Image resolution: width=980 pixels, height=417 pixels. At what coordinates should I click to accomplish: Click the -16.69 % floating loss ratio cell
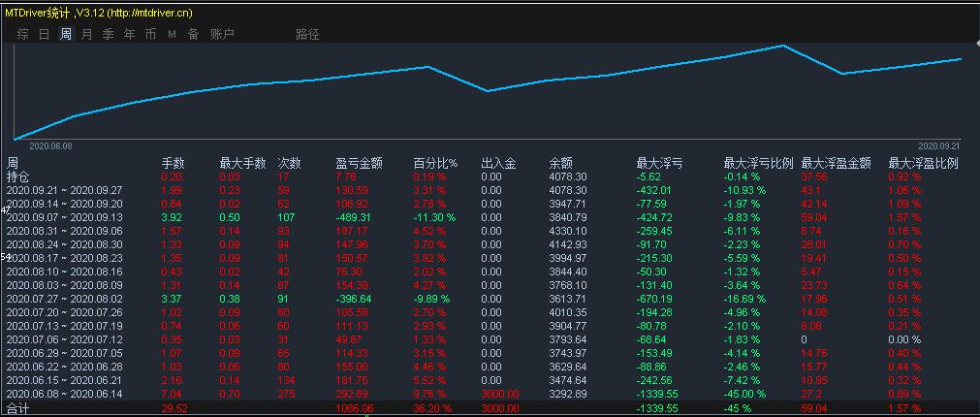pos(745,299)
